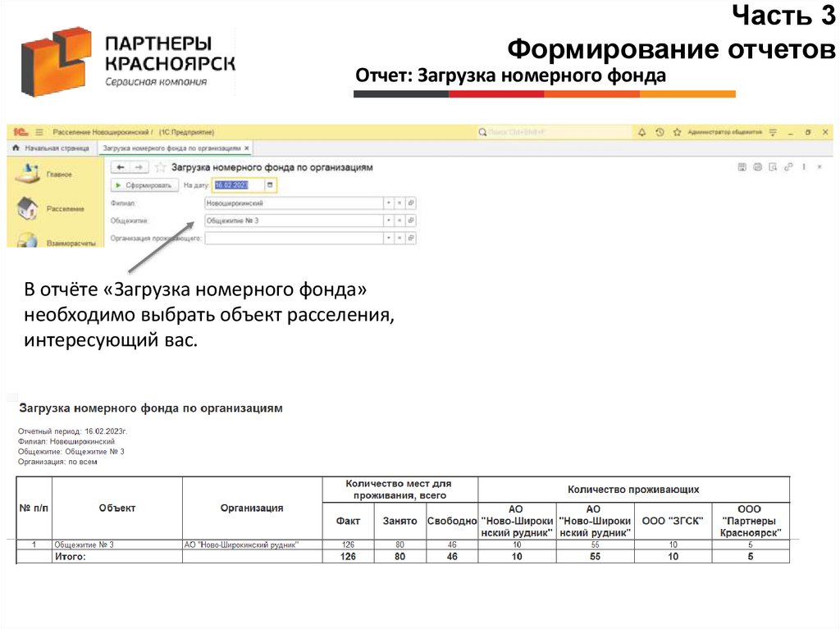Open the history clock icon
The image size is (840, 629).
[x=660, y=132]
